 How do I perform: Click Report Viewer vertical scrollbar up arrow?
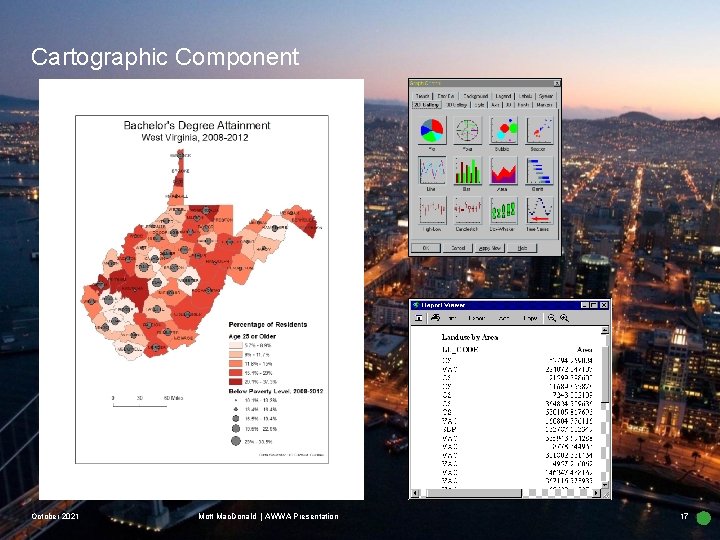(x=605, y=331)
